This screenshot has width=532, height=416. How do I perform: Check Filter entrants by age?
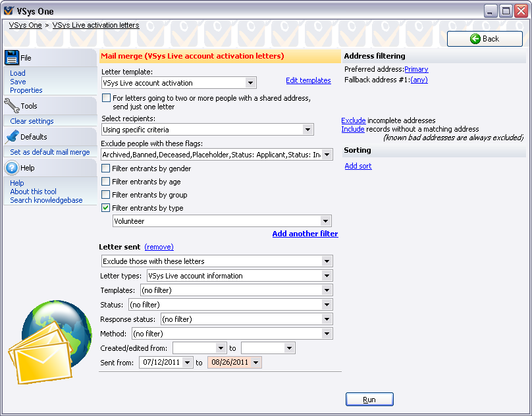[106, 182]
